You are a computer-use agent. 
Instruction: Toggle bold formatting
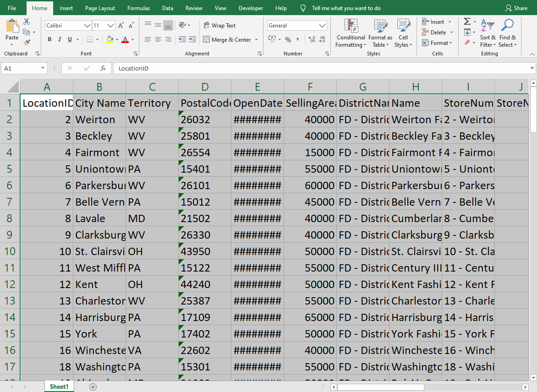coord(49,39)
